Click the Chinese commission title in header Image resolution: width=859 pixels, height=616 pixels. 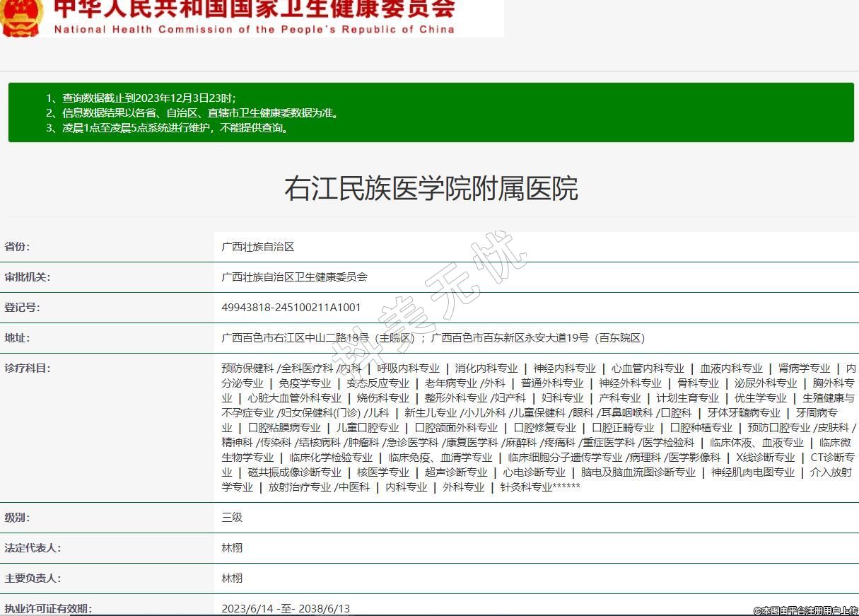[255, 8]
